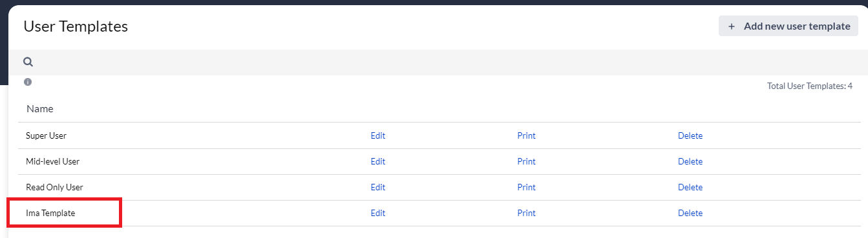Image resolution: width=868 pixels, height=238 pixels.
Task: Edit the Super User template
Action: pos(378,135)
